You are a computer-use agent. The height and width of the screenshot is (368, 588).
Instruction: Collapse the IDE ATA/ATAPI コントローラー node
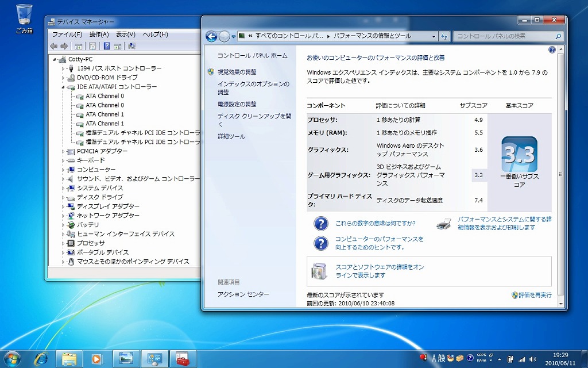tap(64, 87)
